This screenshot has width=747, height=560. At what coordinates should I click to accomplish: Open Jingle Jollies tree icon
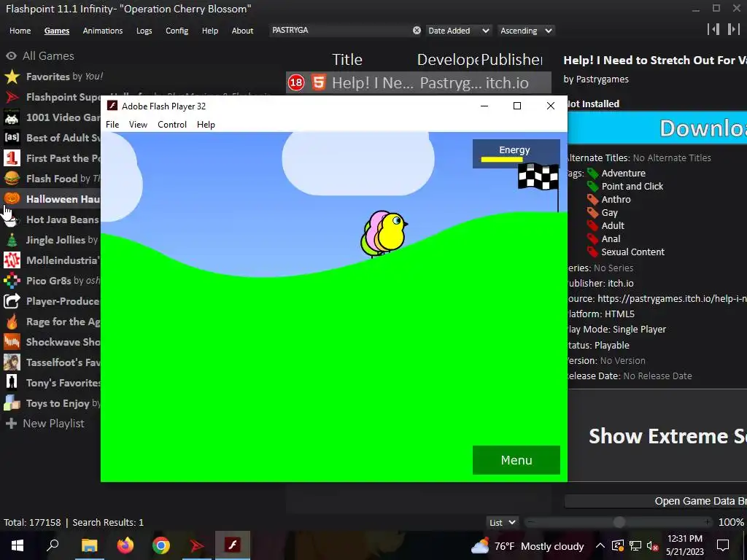[x=12, y=240]
